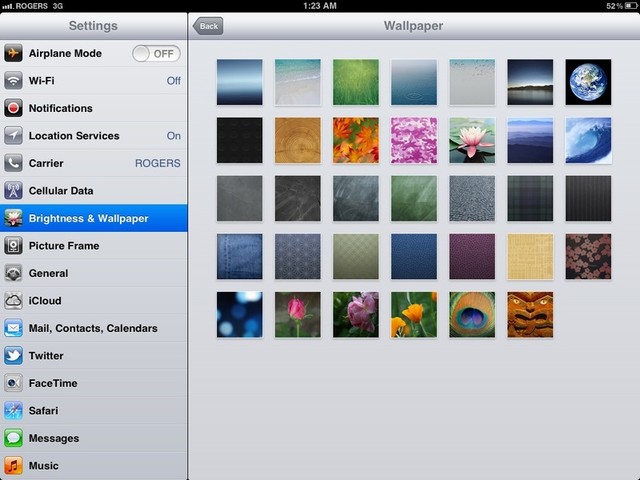The image size is (640, 480).
Task: Open the Twitter bird icon
Action: 13,356
